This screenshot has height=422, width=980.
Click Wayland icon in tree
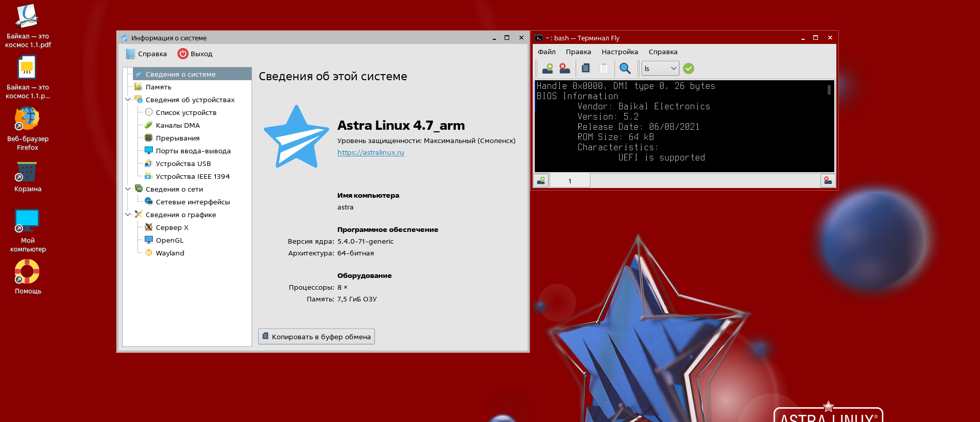[149, 252]
